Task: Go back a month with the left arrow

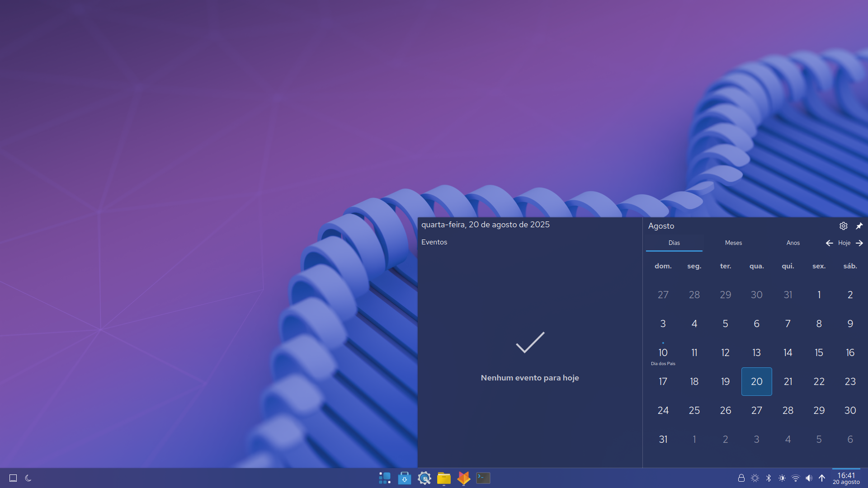Action: click(829, 243)
